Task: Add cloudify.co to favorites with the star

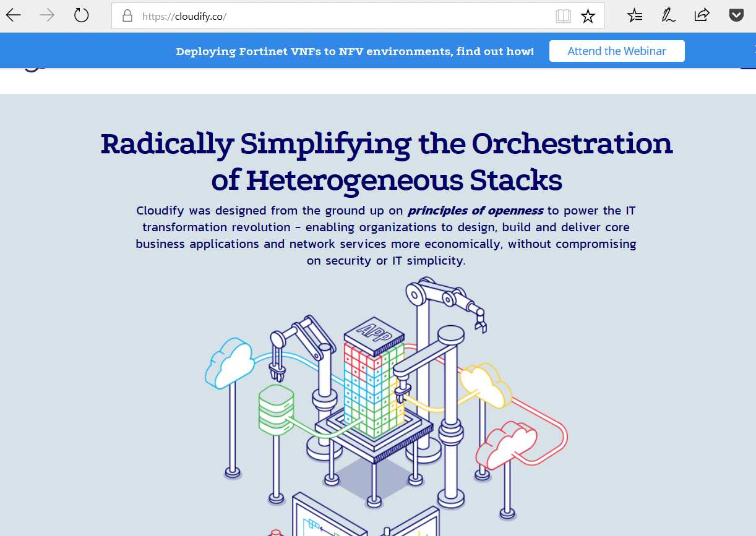Action: (x=586, y=15)
